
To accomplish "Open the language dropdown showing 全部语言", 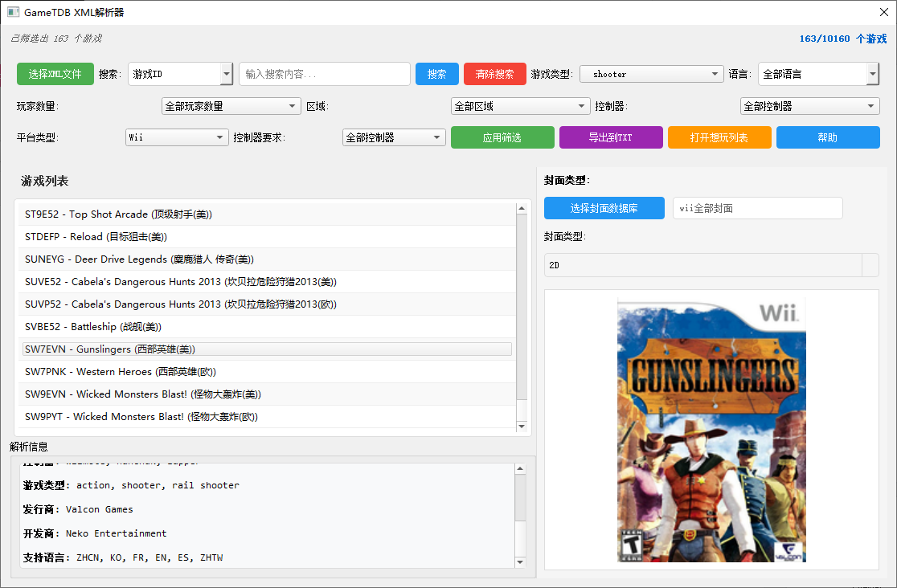I will tap(818, 74).
